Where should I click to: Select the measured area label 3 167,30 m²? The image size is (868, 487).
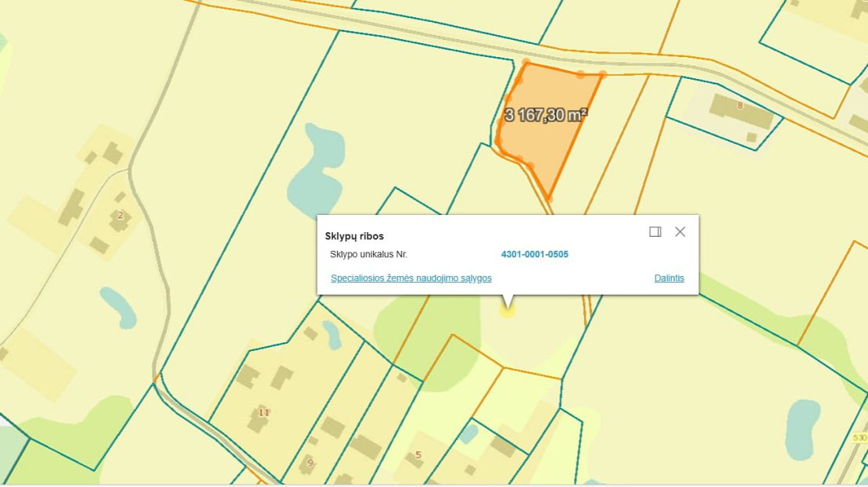[546, 115]
